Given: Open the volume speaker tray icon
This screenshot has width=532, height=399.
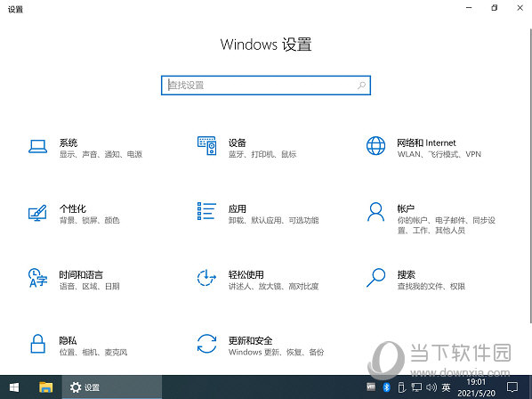Looking at the screenshot, I should tap(431, 387).
